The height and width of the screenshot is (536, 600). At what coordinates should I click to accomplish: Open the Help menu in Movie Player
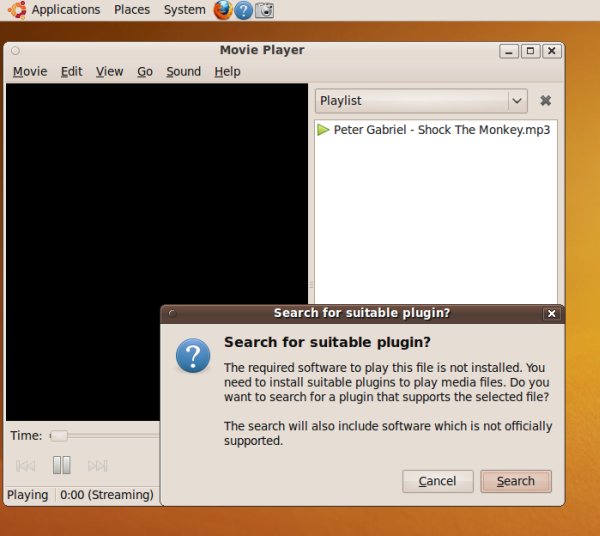pos(227,72)
